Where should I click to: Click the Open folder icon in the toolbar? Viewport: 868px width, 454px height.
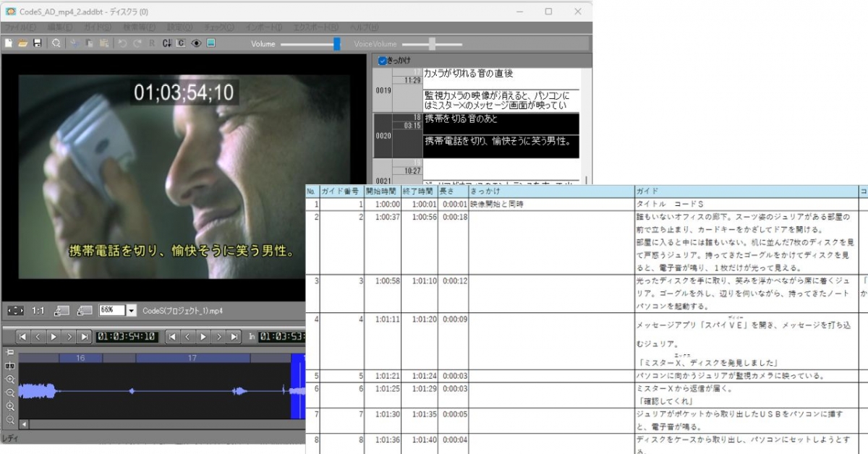coord(22,43)
